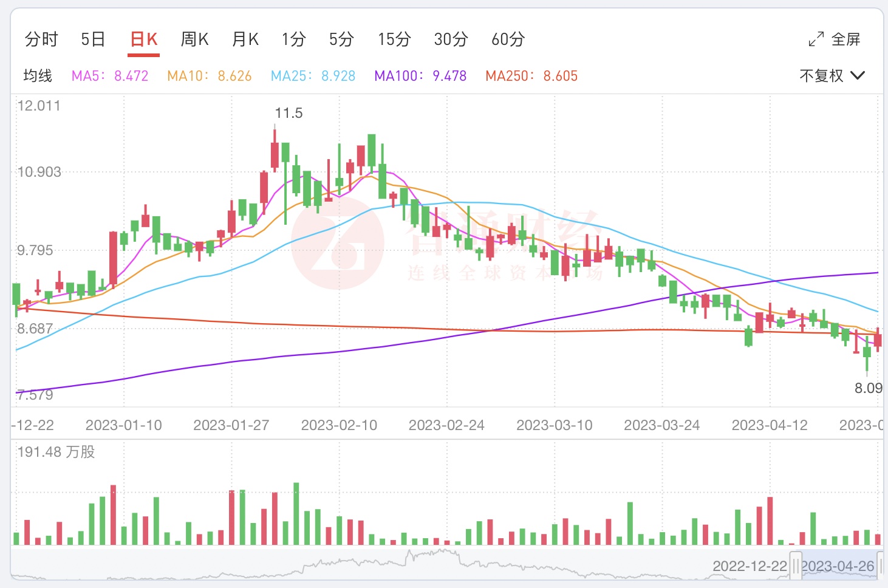This screenshot has height=588, width=888.
Task: Click the 2022-12-22 range start date
Action: 750,566
